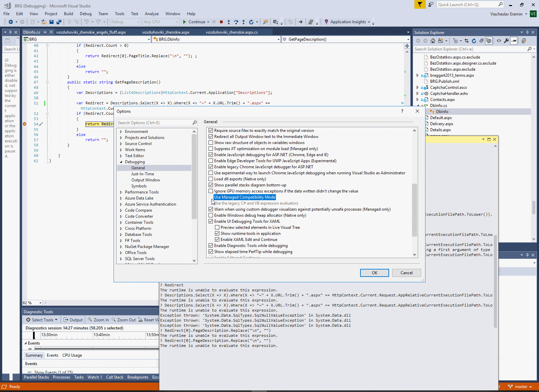Image resolution: width=539 pixels, height=392 pixels.
Task: Click the Save All icon in the toolbar
Action: click(x=59, y=22)
